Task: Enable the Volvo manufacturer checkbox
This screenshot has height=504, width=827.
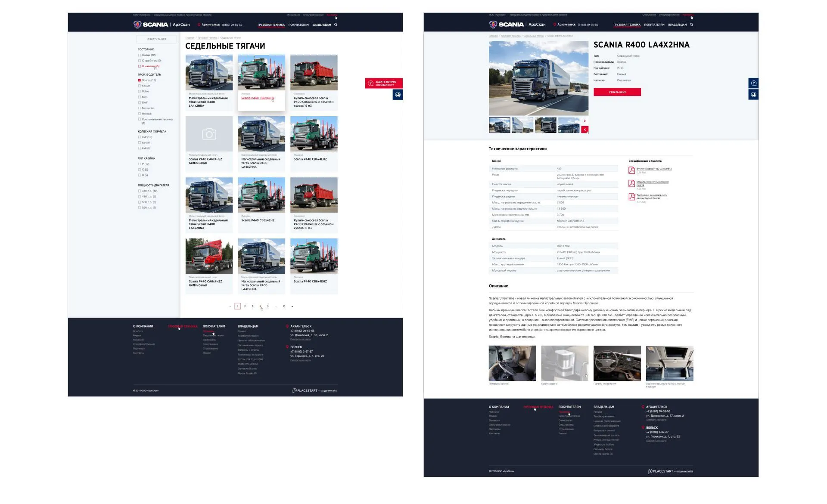Action: [140, 91]
